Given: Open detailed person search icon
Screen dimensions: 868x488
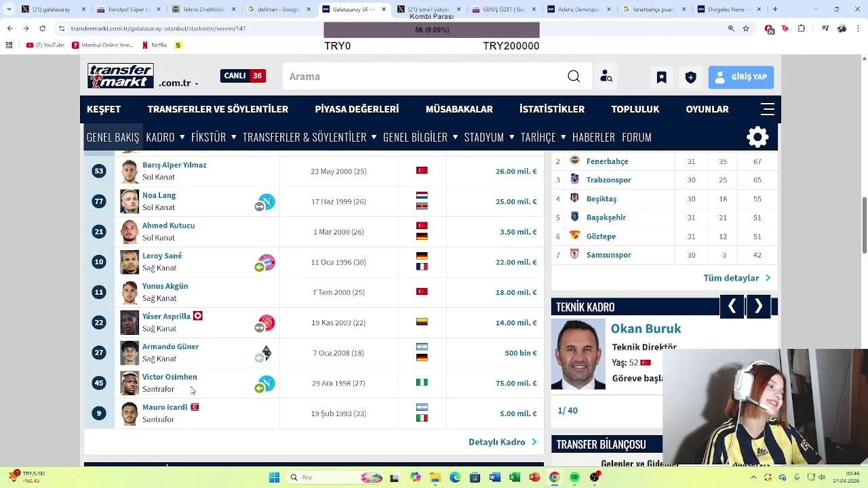Looking at the screenshot, I should pos(606,77).
